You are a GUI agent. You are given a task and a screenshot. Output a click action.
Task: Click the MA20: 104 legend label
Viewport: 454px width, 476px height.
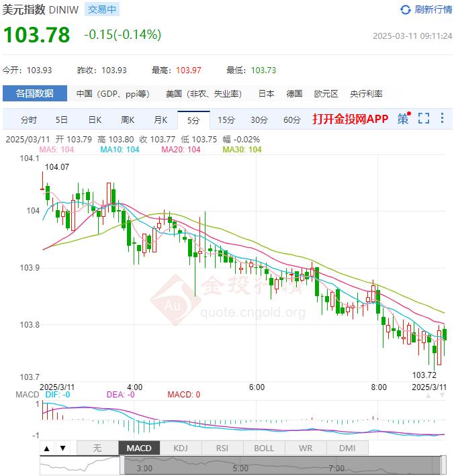coord(181,149)
